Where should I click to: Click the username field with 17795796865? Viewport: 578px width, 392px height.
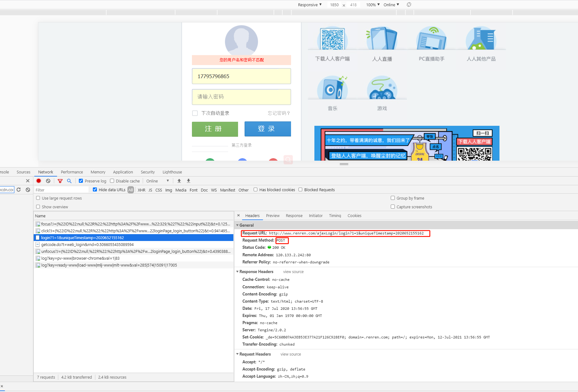tap(241, 76)
